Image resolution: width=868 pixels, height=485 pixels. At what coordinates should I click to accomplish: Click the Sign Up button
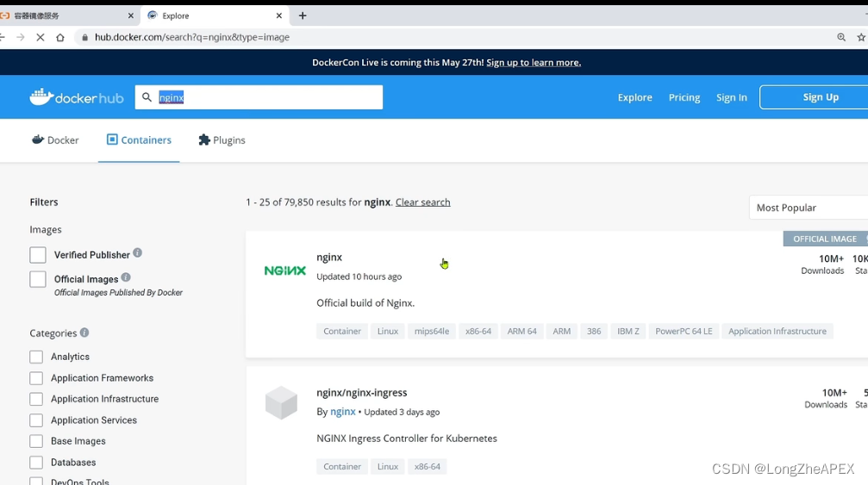[814, 97]
